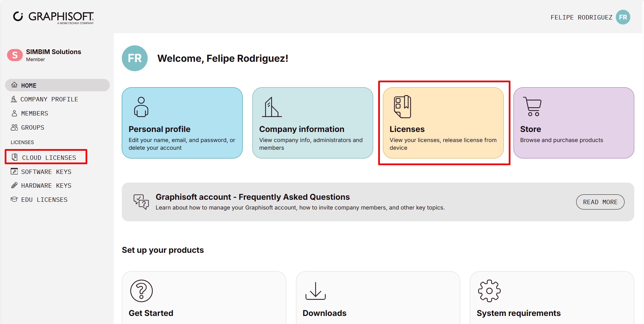This screenshot has width=644, height=324.
Task: Navigate to Software Keys
Action: pyautogui.click(x=46, y=172)
